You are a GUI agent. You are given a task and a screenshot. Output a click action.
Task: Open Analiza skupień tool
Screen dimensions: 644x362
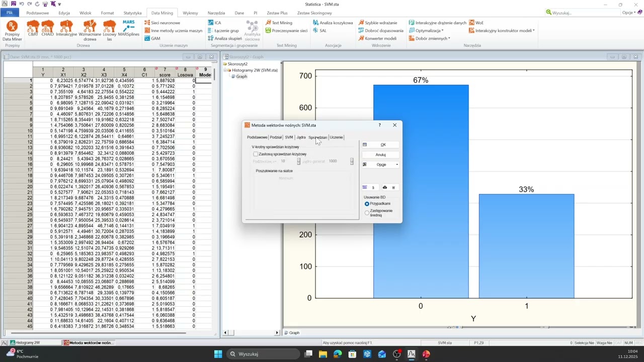pos(225,38)
